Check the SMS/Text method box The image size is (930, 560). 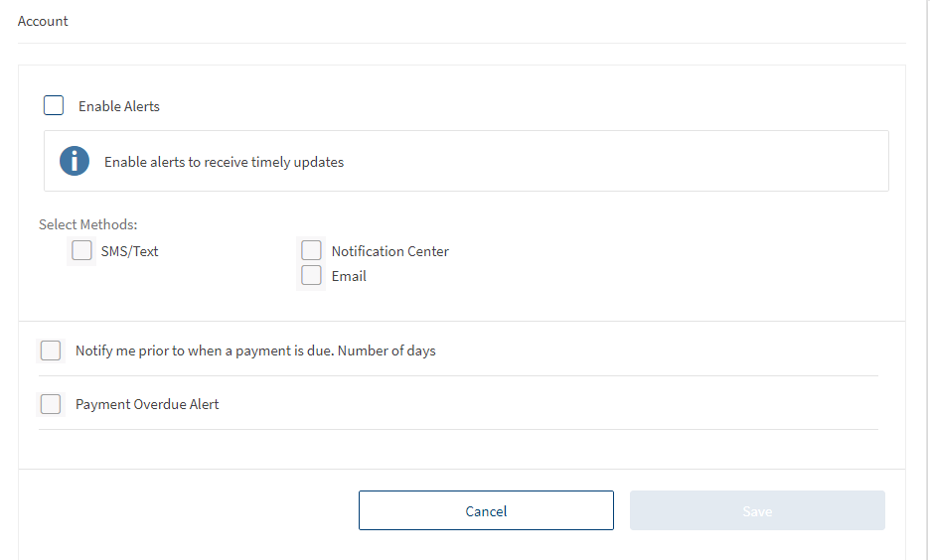[81, 251]
